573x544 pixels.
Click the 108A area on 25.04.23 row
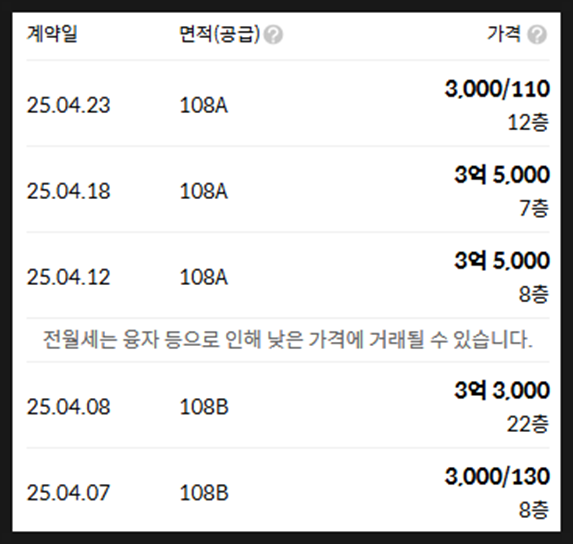pyautogui.click(x=204, y=105)
